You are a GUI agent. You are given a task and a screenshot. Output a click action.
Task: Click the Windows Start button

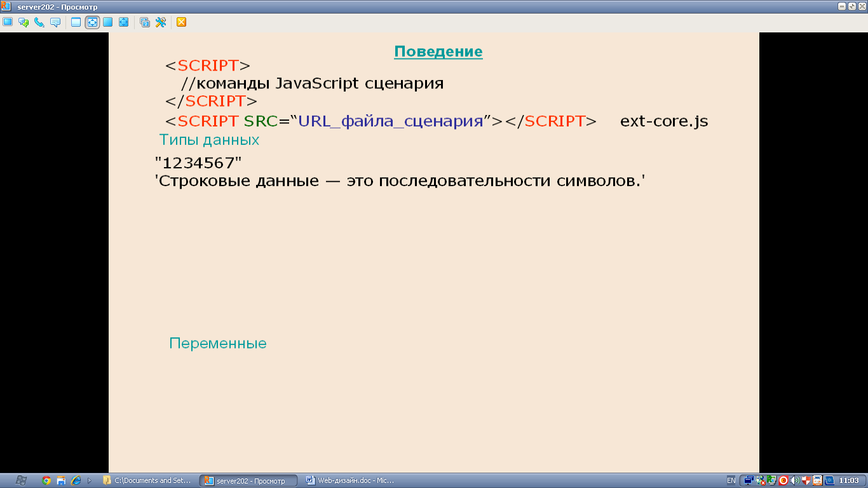point(20,480)
